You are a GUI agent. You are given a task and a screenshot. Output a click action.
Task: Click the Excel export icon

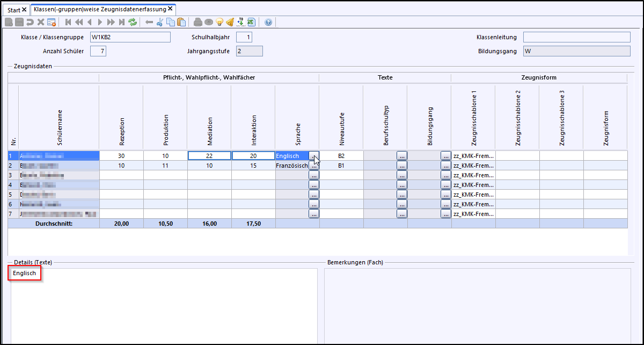(251, 22)
